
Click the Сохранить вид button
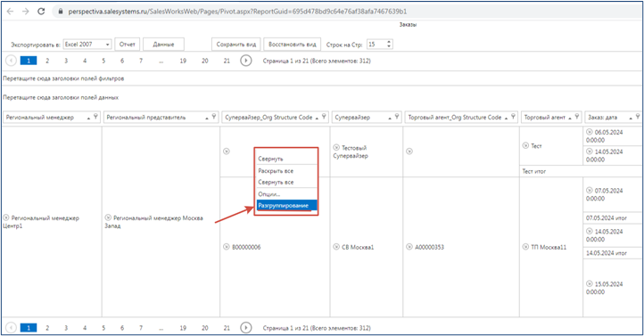(236, 45)
